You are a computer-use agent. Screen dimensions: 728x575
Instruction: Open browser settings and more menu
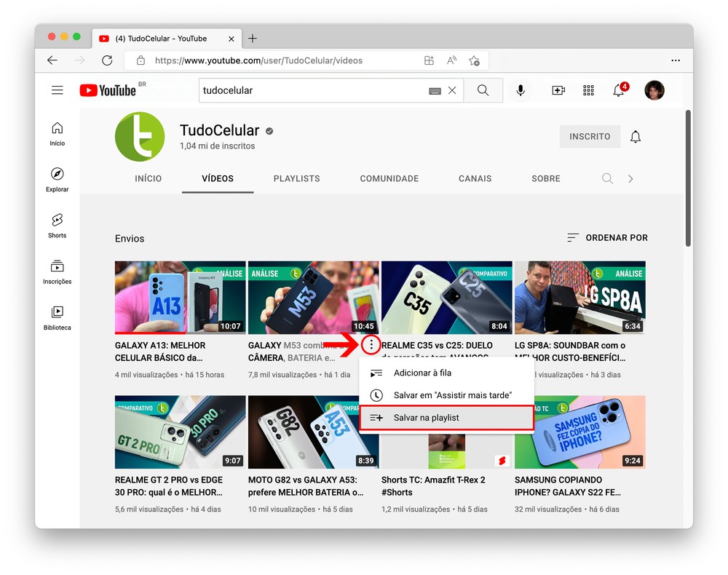tap(676, 60)
